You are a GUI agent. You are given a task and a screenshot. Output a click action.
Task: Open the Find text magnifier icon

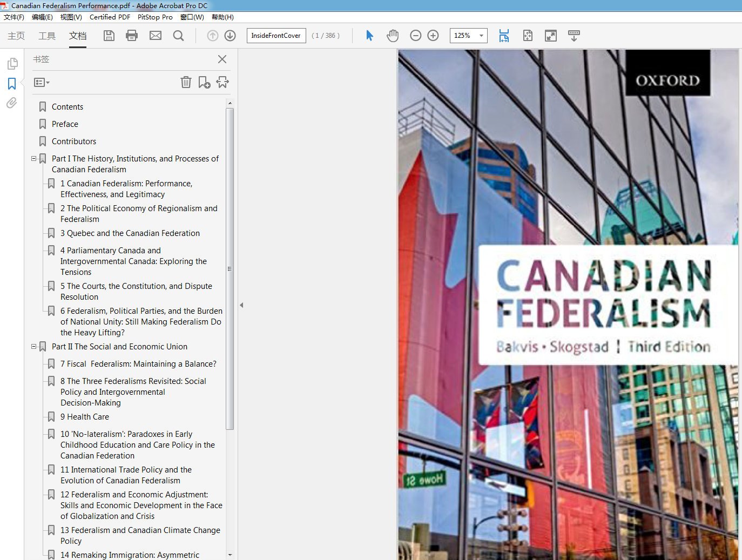[178, 36]
